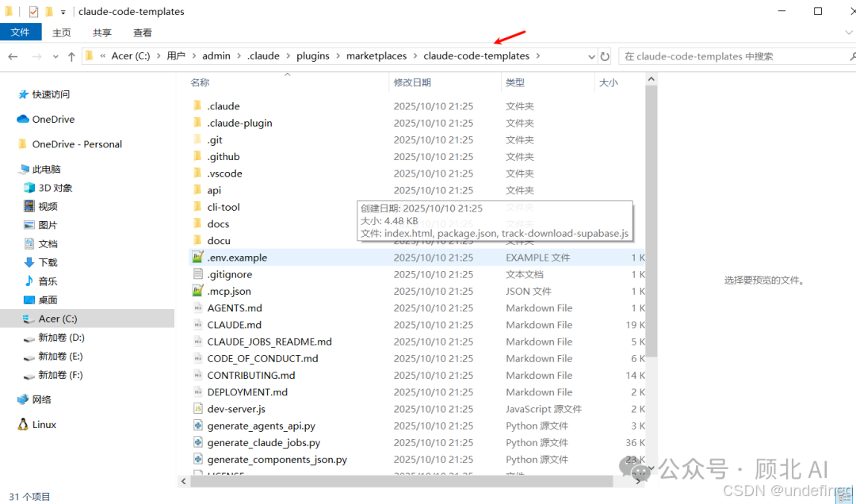
Task: Expand chevron after marketplaces in breadcrumb
Action: point(415,55)
